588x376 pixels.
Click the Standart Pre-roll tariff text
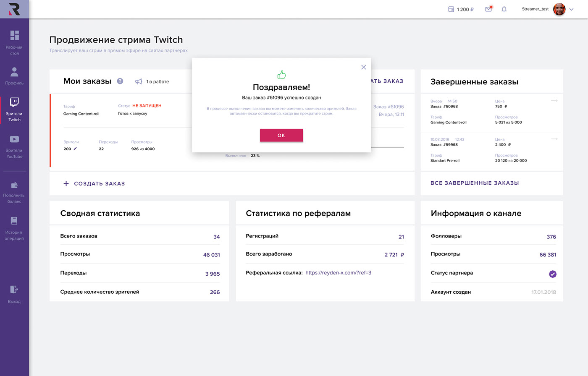(x=445, y=161)
